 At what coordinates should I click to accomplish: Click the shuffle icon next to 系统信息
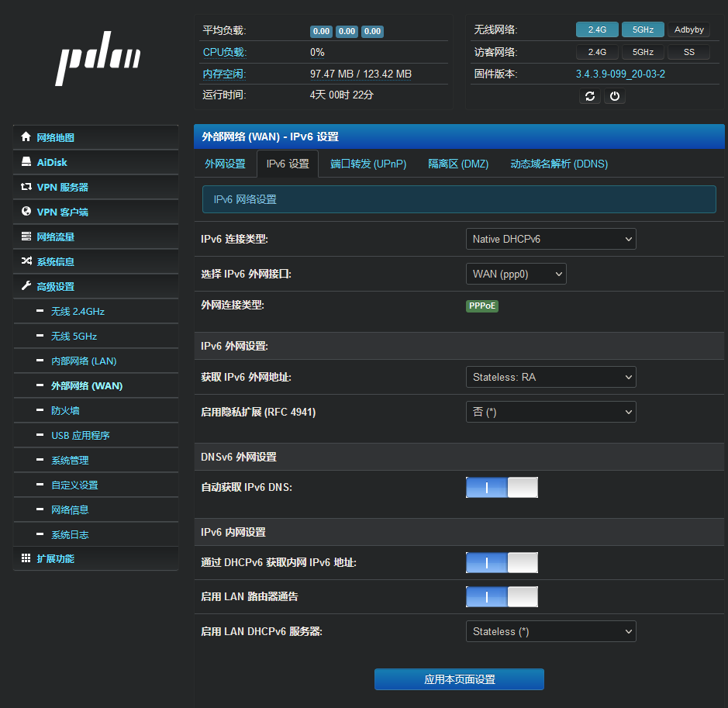[26, 261]
